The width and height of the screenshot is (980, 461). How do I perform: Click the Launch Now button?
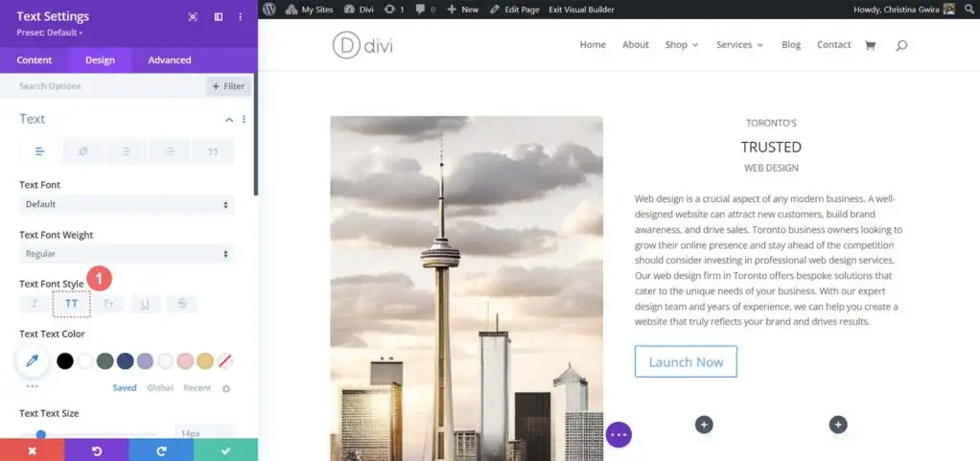(x=686, y=361)
